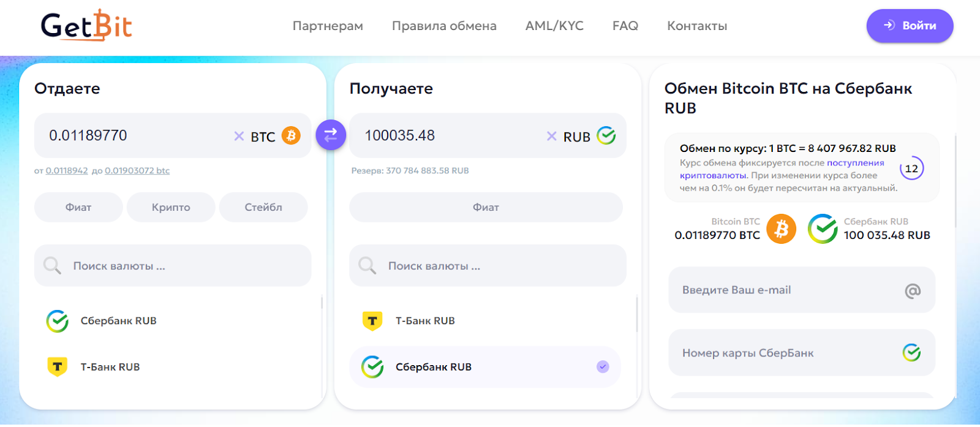Click the @ icon in the e-mail field
Image resolution: width=980 pixels, height=427 pixels.
pyautogui.click(x=913, y=290)
